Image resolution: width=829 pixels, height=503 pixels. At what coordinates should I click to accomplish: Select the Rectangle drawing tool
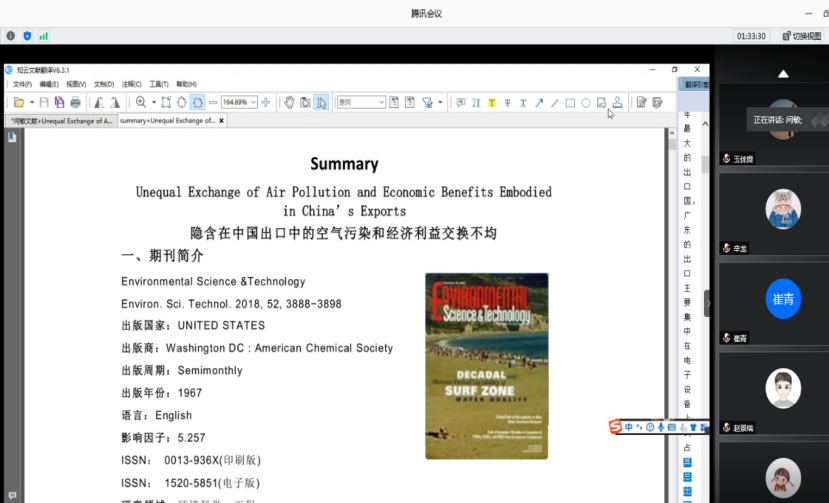tap(570, 102)
